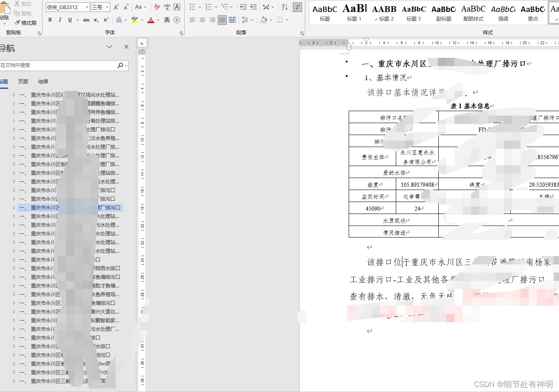
Task: Click the Cut (剪切) button
Action: [23, 4]
